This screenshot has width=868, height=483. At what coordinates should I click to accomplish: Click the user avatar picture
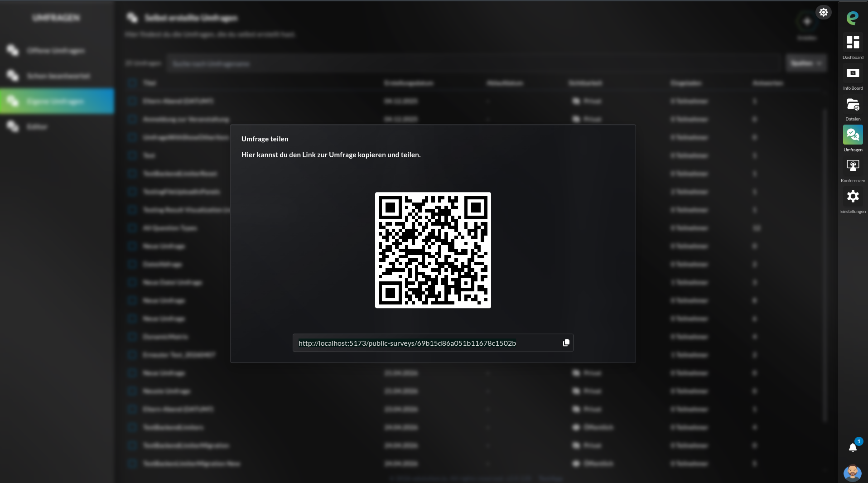click(x=853, y=473)
